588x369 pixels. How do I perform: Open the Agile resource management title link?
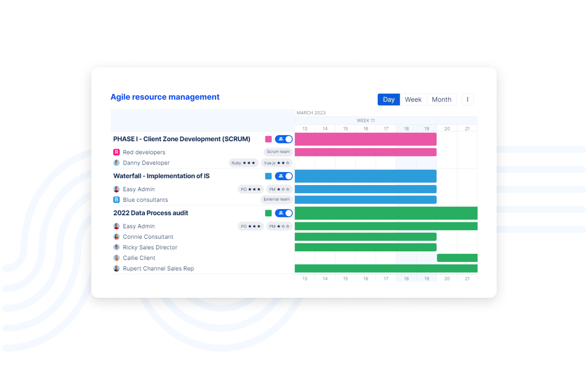click(165, 97)
